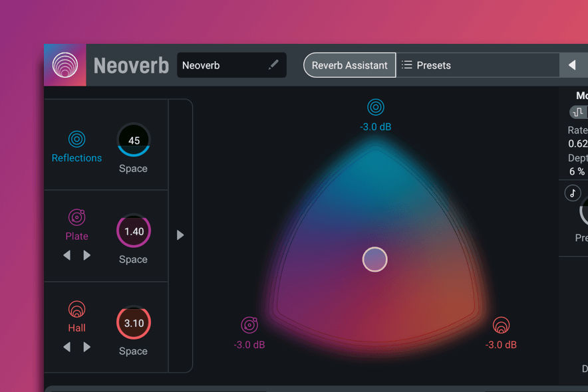Adjust the Reflections Space knob showing 45
588x392 pixels.
(x=134, y=140)
